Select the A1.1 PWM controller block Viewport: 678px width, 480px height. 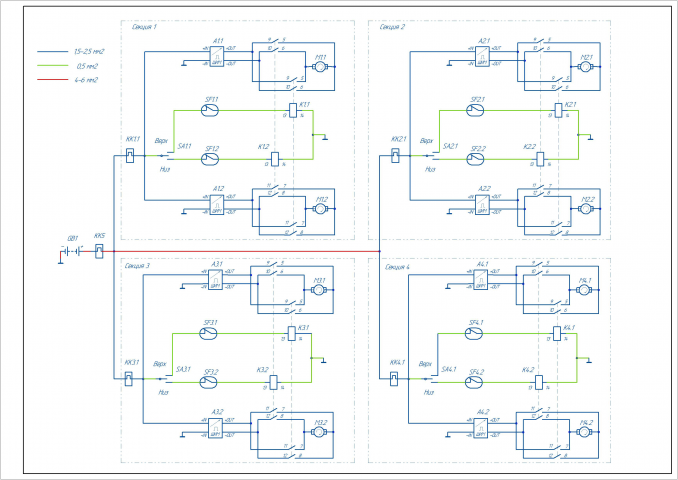coord(217,56)
